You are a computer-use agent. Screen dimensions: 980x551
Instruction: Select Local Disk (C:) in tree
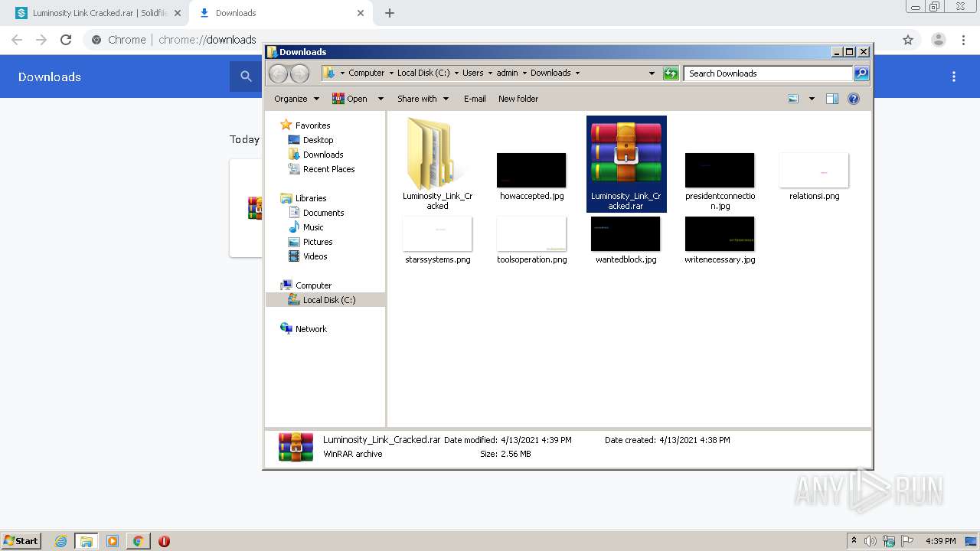(322, 300)
